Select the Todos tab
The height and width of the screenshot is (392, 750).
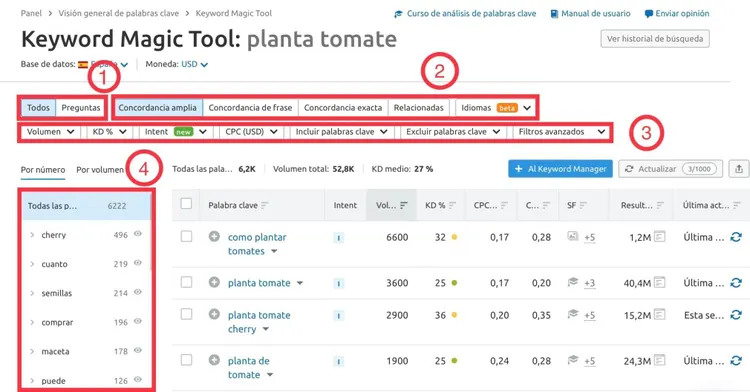(x=38, y=108)
